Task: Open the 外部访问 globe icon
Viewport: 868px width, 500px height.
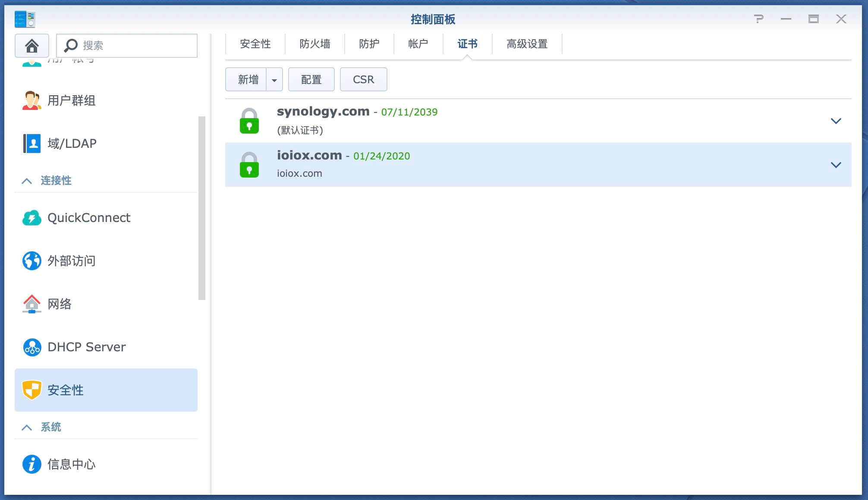Action: tap(31, 261)
